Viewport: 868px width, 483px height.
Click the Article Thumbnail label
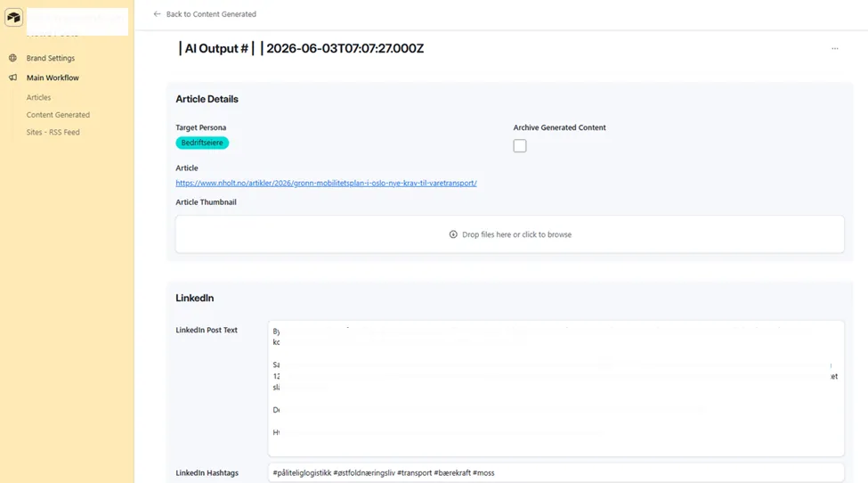(x=206, y=202)
